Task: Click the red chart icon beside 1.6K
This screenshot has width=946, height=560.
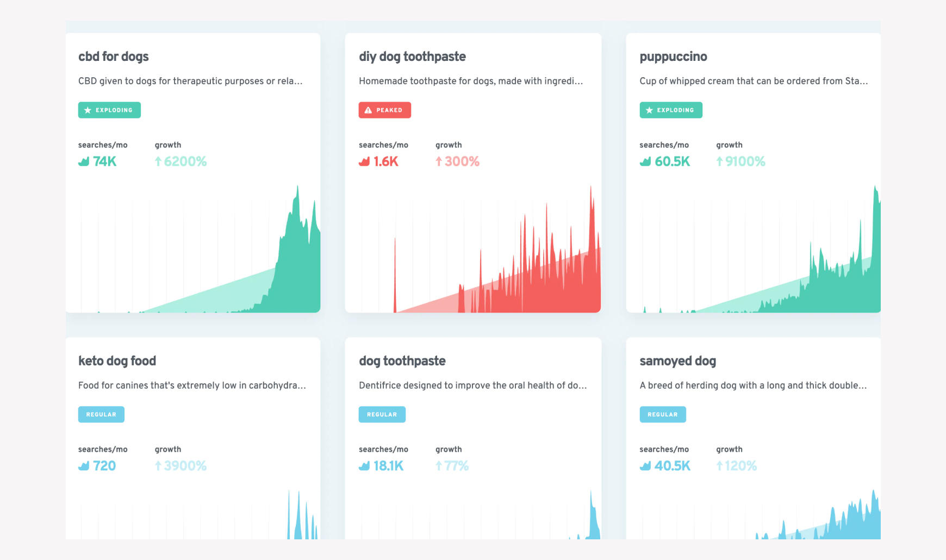Action: pyautogui.click(x=364, y=161)
